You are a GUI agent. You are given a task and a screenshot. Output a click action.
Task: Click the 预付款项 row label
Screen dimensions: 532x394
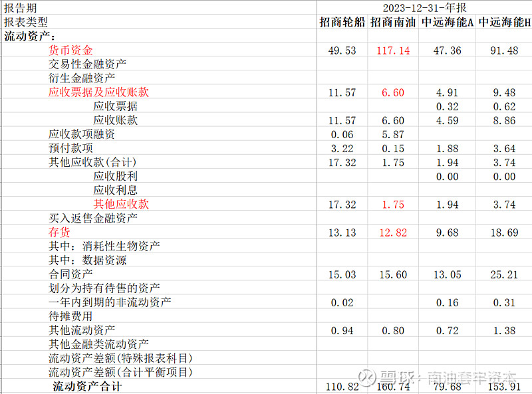70,148
